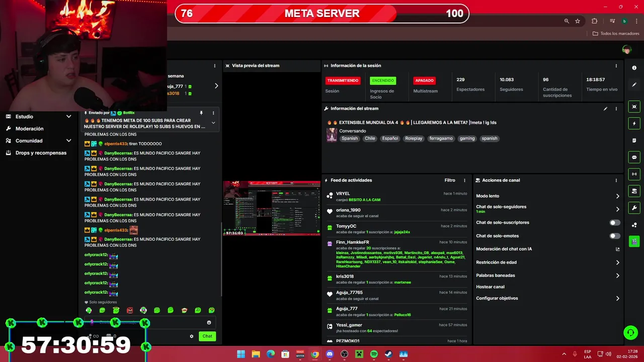Select Hostear canal action
644x362 pixels.
click(x=490, y=287)
